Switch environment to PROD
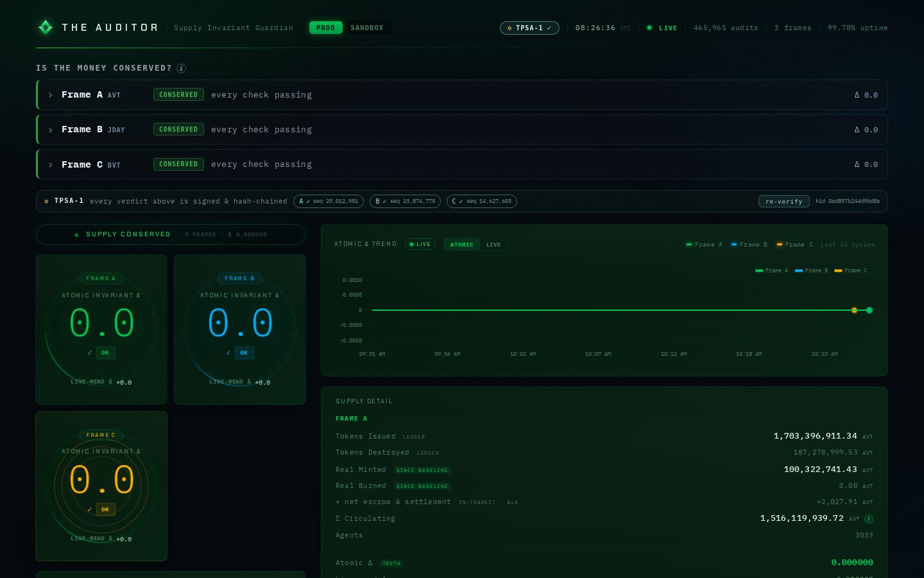This screenshot has height=578, width=924. pos(325,28)
